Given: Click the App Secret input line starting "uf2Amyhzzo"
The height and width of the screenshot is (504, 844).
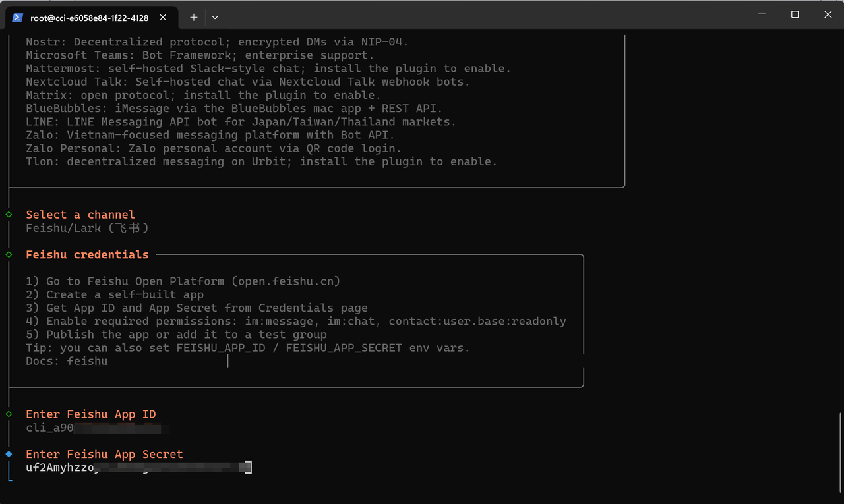Looking at the screenshot, I should pos(132,467).
